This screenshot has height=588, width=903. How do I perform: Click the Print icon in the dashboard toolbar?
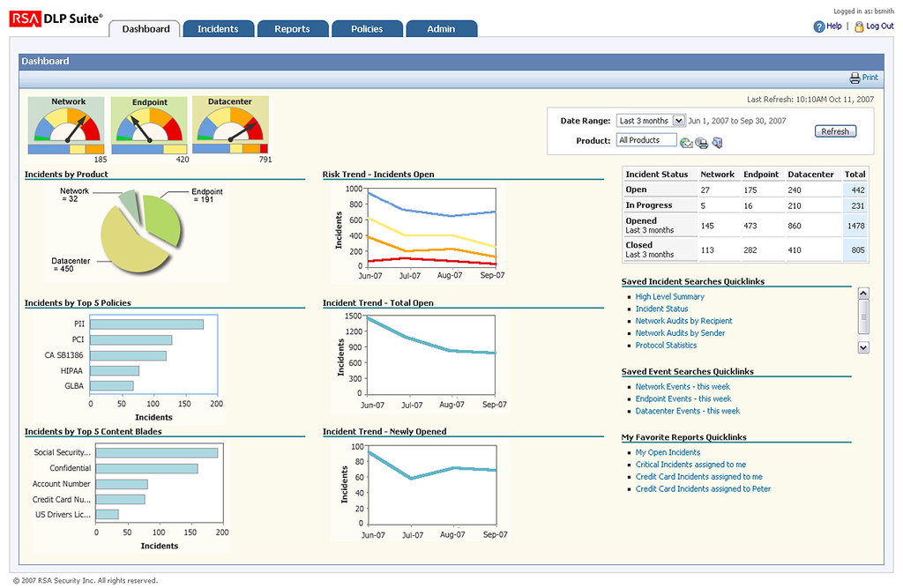(x=854, y=78)
